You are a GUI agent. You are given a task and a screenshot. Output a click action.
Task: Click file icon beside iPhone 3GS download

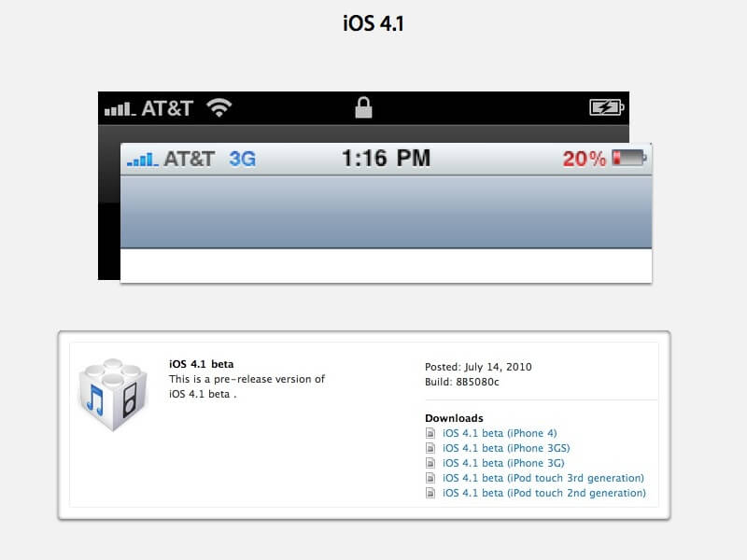[x=430, y=448]
